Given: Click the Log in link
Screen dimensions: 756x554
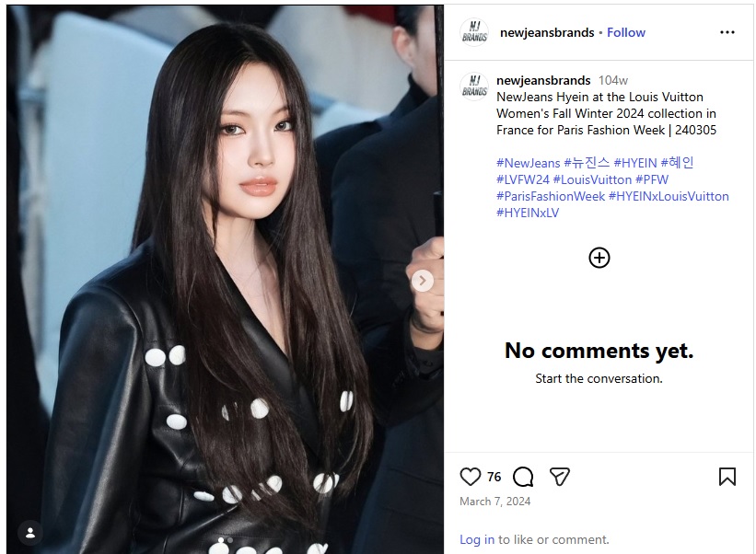Looking at the screenshot, I should coord(477,539).
